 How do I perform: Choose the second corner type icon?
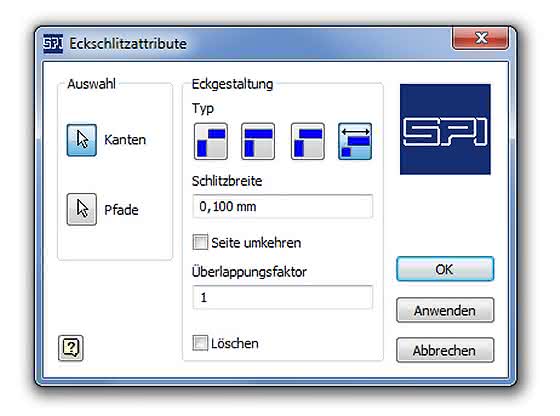[258, 141]
